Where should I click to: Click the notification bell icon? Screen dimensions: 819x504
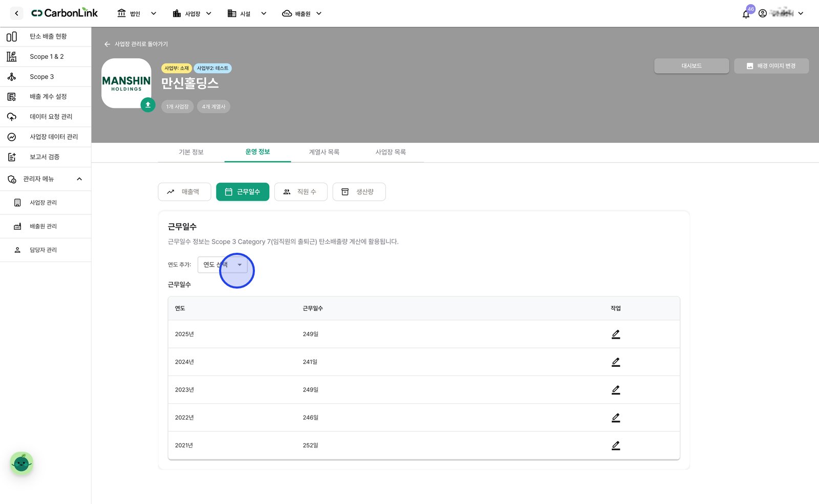(x=746, y=14)
